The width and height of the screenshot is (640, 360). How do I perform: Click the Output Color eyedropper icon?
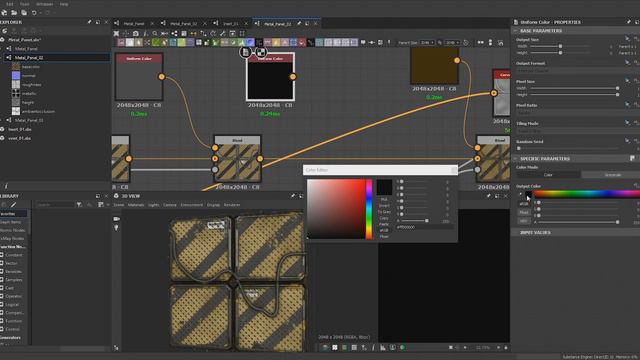pos(520,194)
